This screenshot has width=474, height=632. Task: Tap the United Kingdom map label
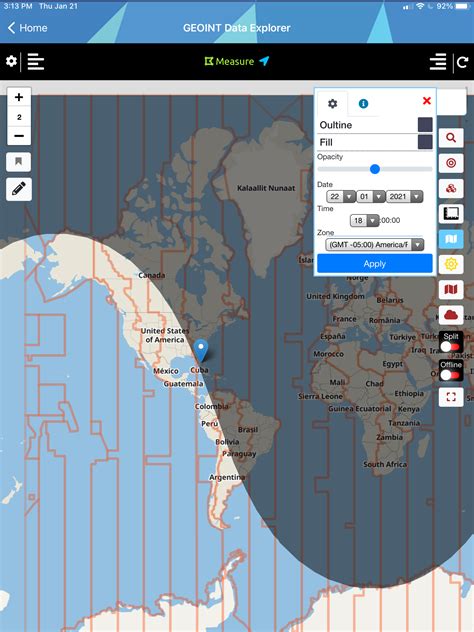pos(335,296)
